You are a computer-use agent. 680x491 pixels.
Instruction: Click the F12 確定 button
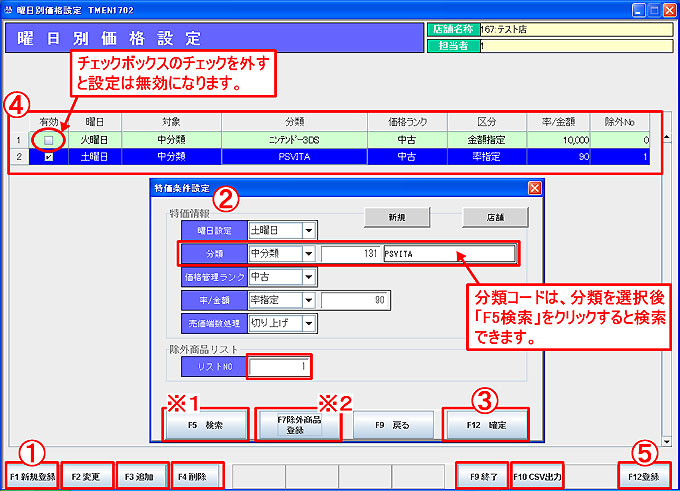coord(486,425)
